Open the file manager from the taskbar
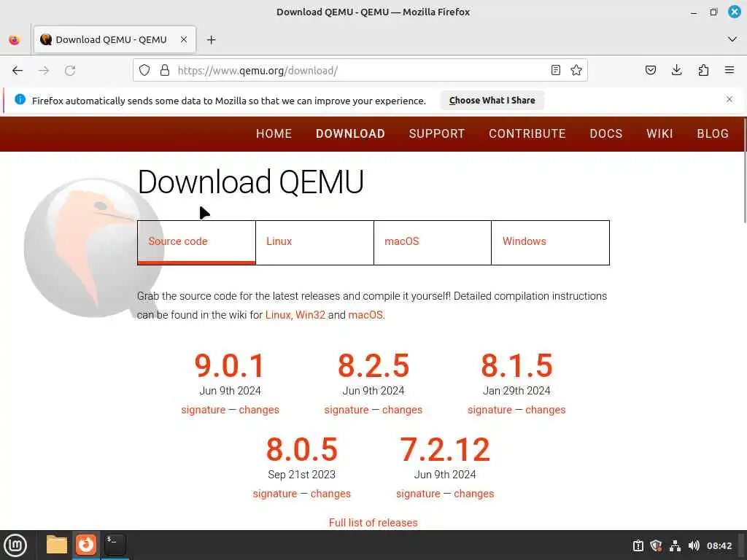The width and height of the screenshot is (747, 560). click(57, 545)
